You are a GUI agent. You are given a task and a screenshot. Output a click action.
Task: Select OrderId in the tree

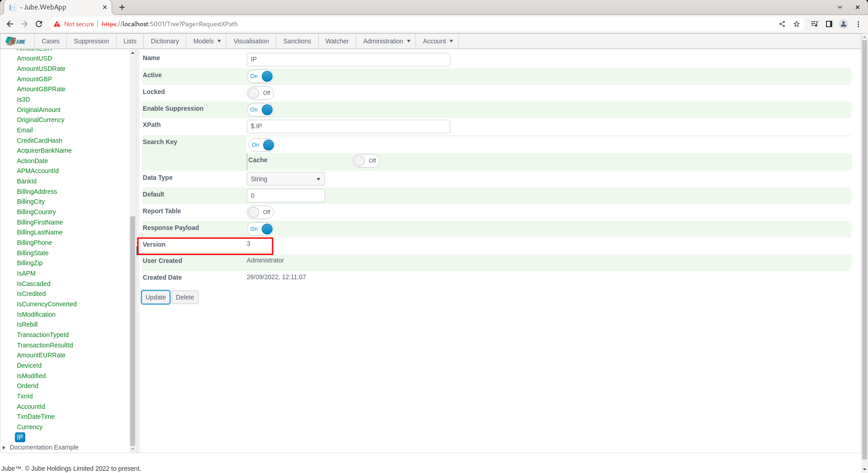[x=28, y=386]
